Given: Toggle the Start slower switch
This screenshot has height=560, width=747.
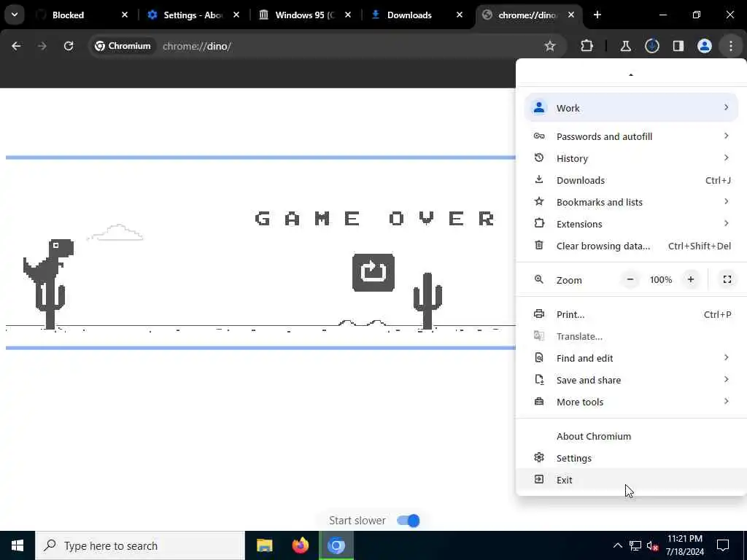Looking at the screenshot, I should (409, 521).
